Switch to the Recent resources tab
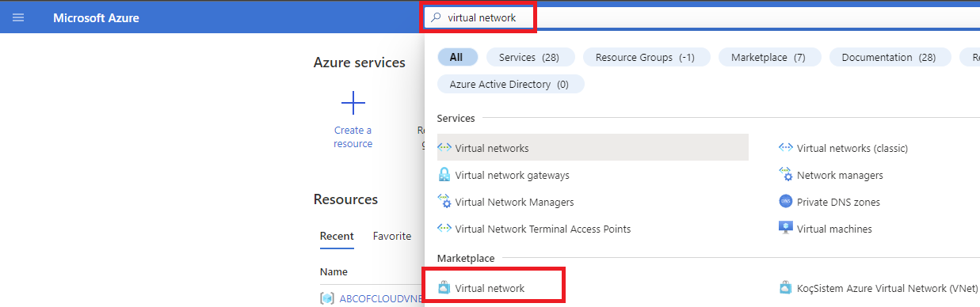The height and width of the screenshot is (307, 980). pos(337,236)
